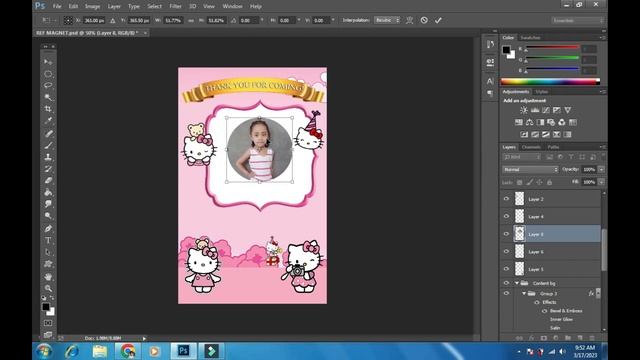Switch to the Swatches tab
640x360 pixels.
[x=530, y=38]
